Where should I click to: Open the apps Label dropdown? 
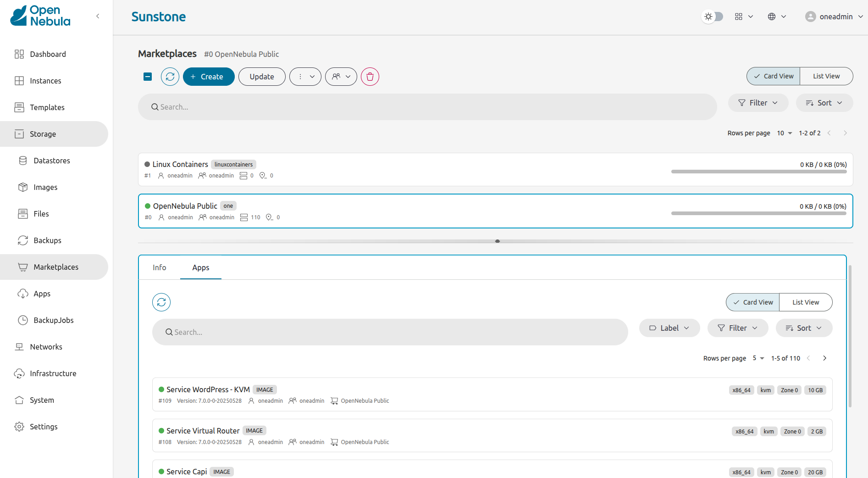pyautogui.click(x=669, y=328)
